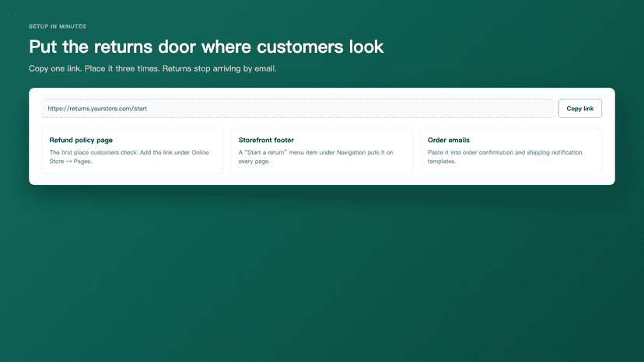Open the Refund policy page card
Viewport: 644px width, 362px height.
tap(133, 151)
